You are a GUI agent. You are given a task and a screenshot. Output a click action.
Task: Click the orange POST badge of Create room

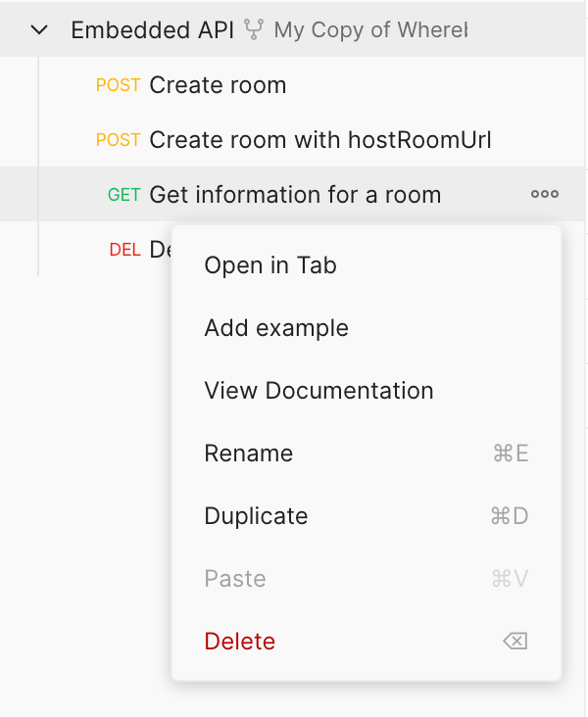click(118, 85)
